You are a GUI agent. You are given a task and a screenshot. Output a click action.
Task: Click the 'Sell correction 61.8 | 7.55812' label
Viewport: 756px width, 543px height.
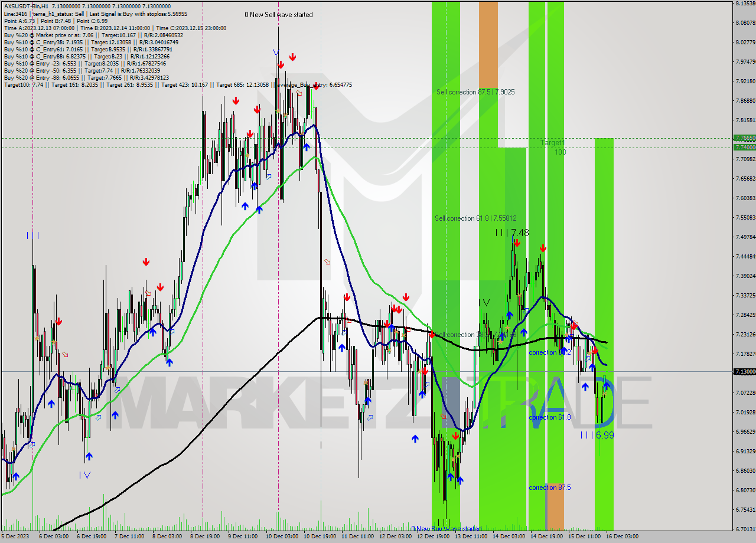(475, 218)
